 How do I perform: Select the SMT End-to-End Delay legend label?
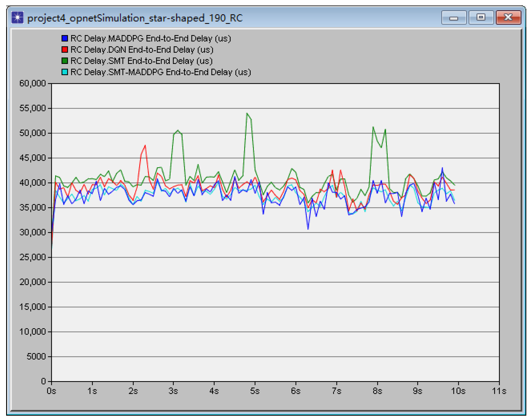click(x=141, y=61)
